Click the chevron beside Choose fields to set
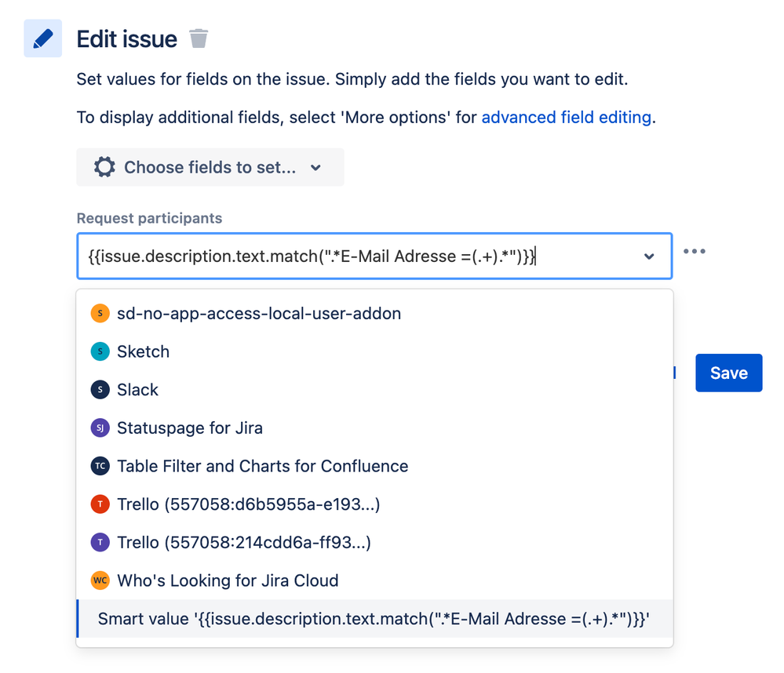Image resolution: width=784 pixels, height=673 pixels. 315,167
